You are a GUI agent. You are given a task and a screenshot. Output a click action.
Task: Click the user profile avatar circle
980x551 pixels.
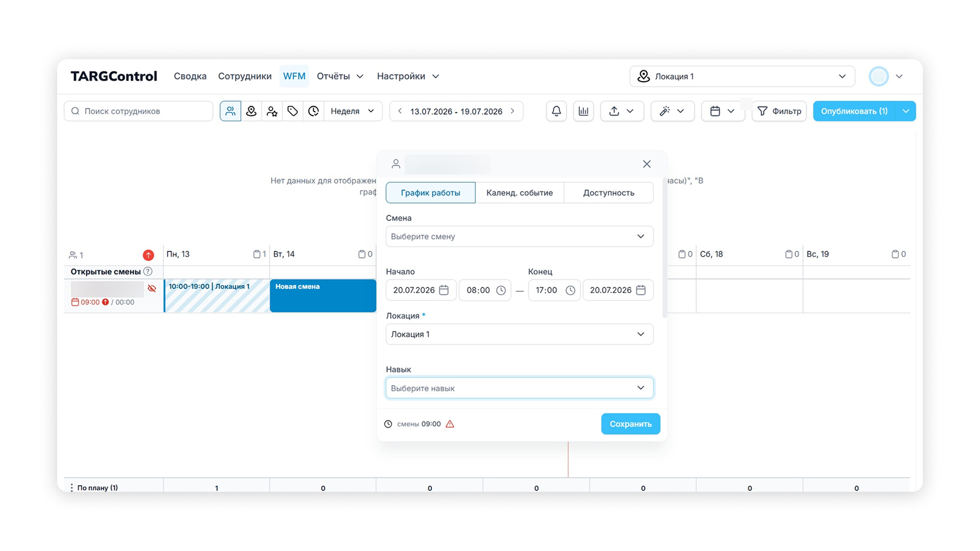(878, 77)
